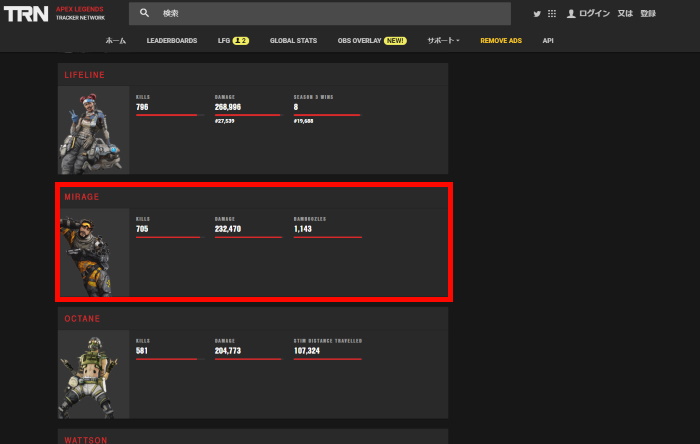Expand the サポート dropdown
The width and height of the screenshot is (700, 444).
pyautogui.click(x=443, y=41)
